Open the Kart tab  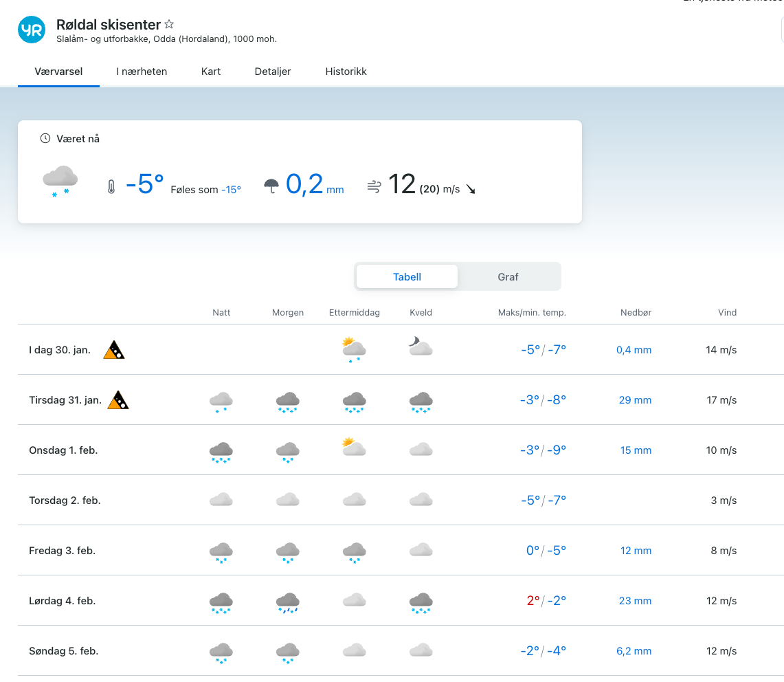coord(211,71)
